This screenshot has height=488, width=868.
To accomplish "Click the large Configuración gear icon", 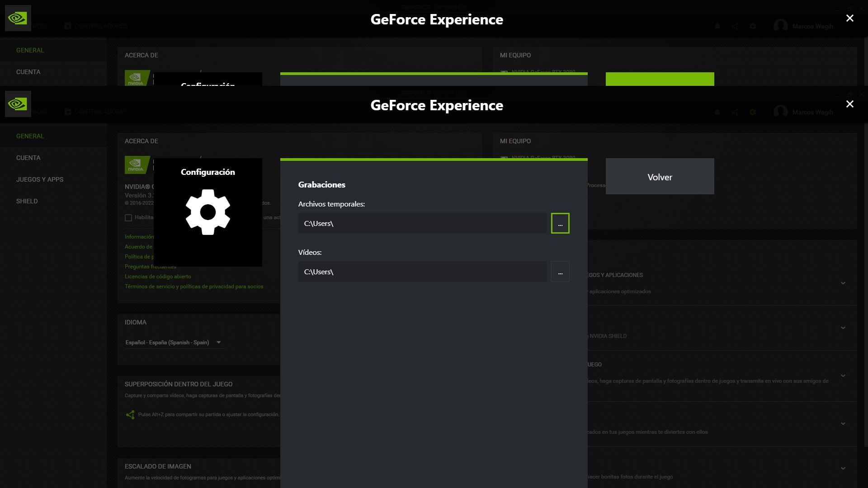I will coord(208,212).
